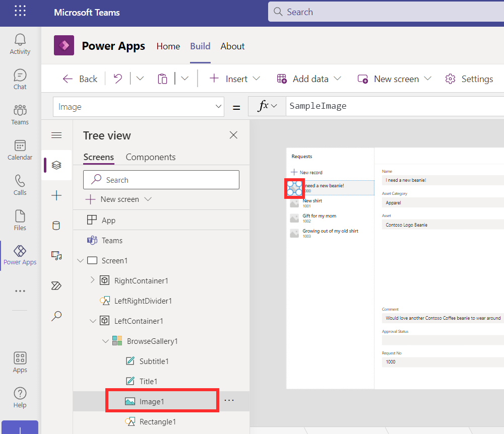The image size is (504, 434).
Task: Select the Screens tab in Tree view
Action: [99, 157]
